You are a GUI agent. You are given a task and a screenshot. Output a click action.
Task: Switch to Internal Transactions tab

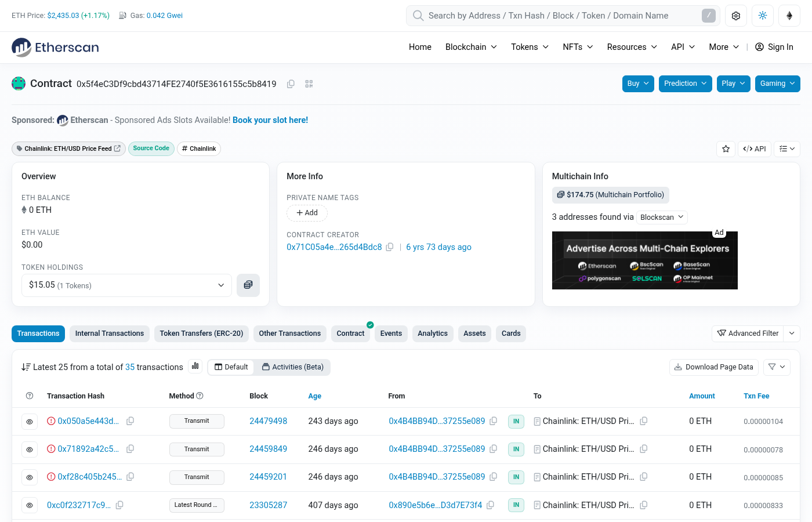click(x=110, y=333)
